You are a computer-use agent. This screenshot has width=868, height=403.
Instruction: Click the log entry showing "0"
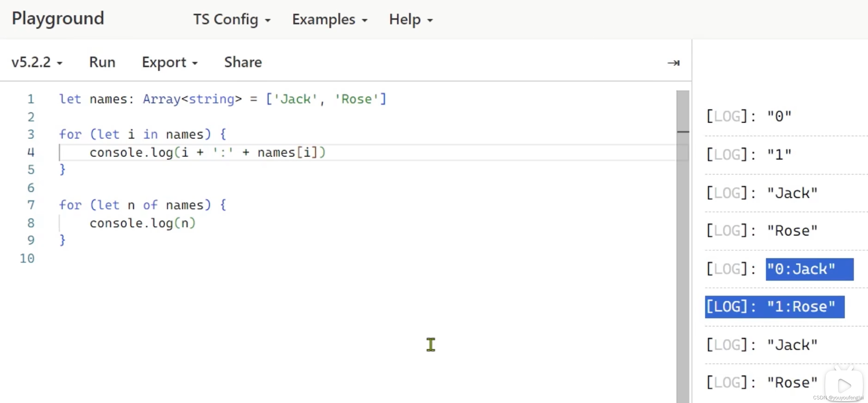748,117
